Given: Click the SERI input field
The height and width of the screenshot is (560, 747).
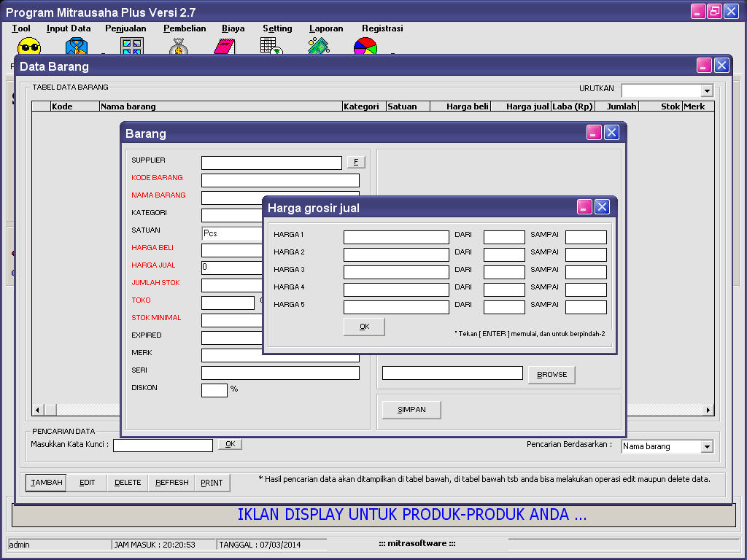Looking at the screenshot, I should click(280, 373).
